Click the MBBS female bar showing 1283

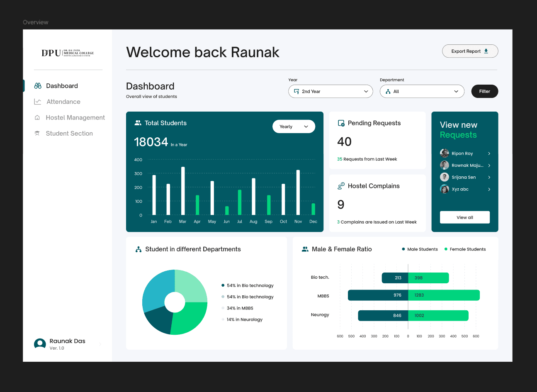pos(444,295)
